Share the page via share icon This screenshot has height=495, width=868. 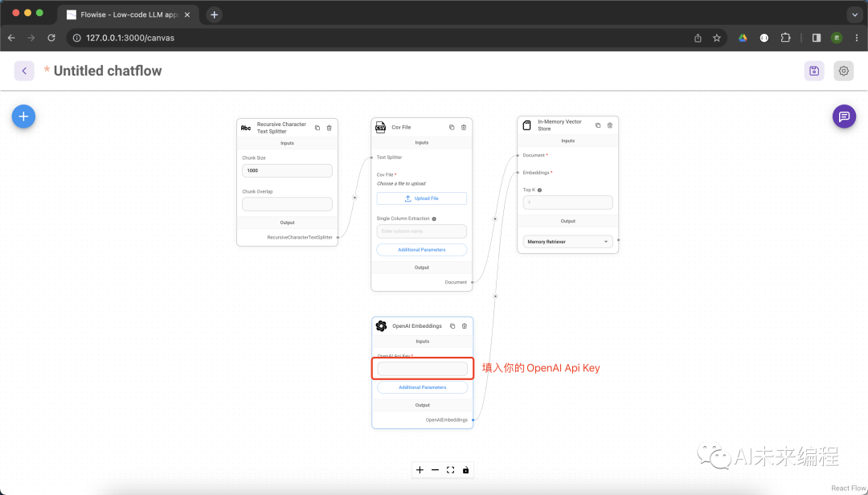coord(698,38)
